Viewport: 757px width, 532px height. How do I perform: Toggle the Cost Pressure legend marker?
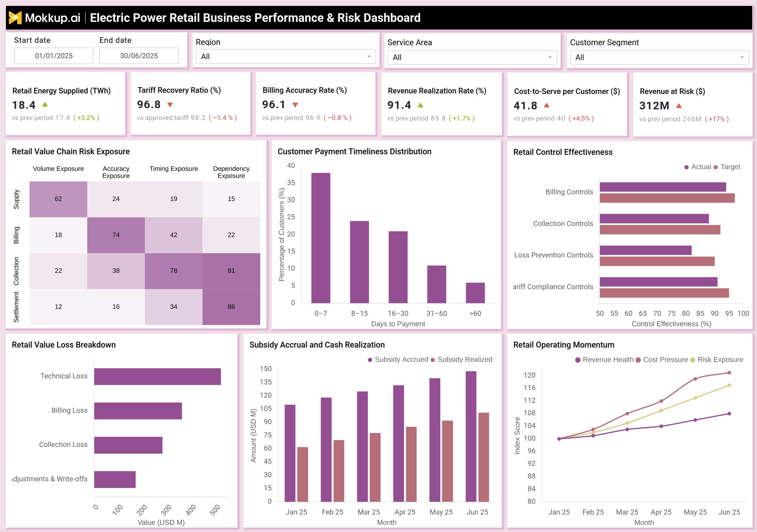click(638, 360)
